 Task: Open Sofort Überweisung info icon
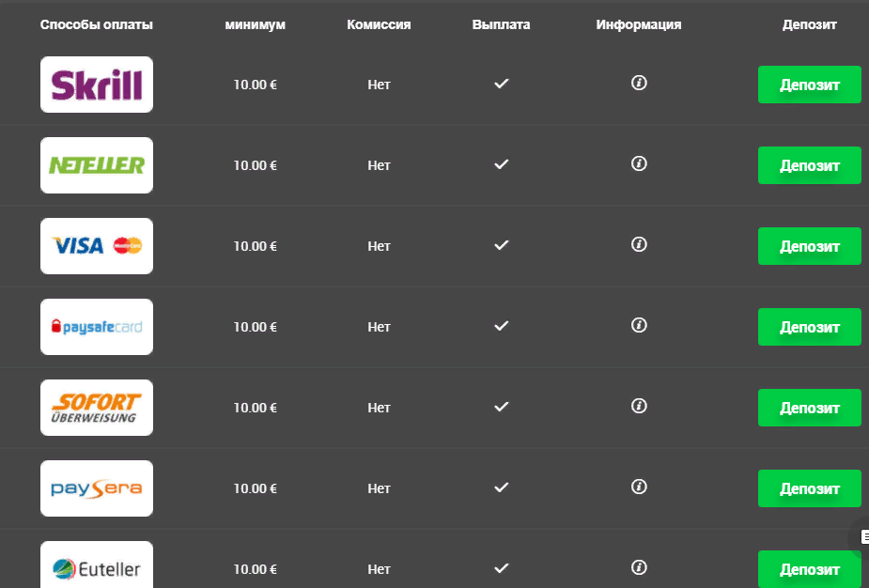point(639,406)
